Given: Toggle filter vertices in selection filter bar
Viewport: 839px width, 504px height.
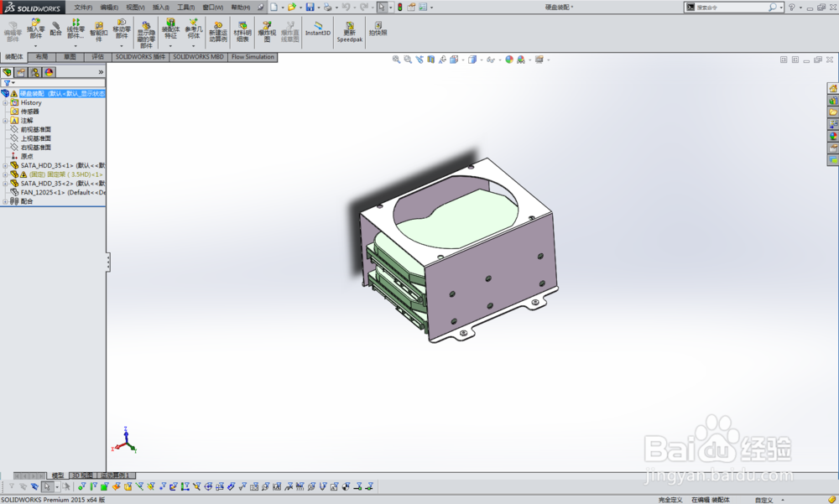Looking at the screenshot, I should click(81, 486).
